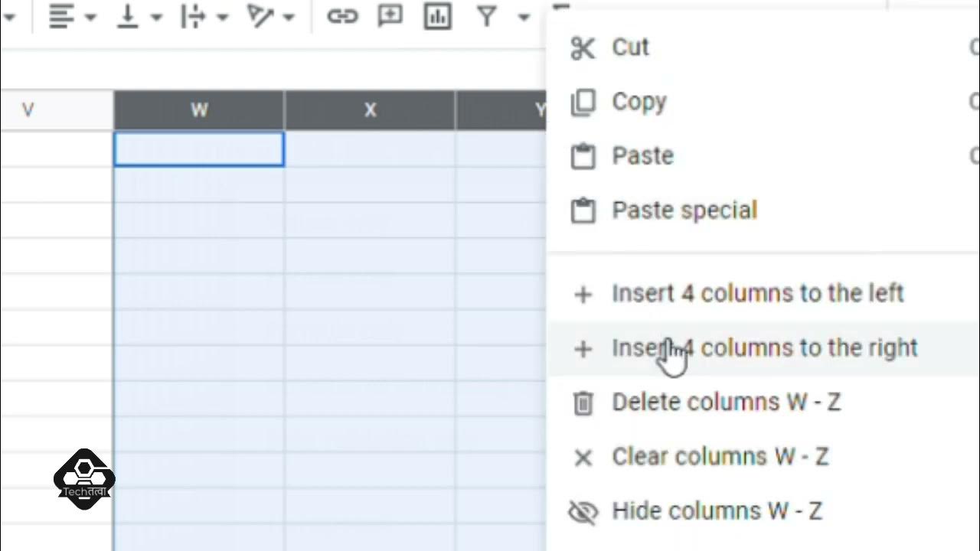
Task: Click the insert chart icon
Action: (x=438, y=16)
